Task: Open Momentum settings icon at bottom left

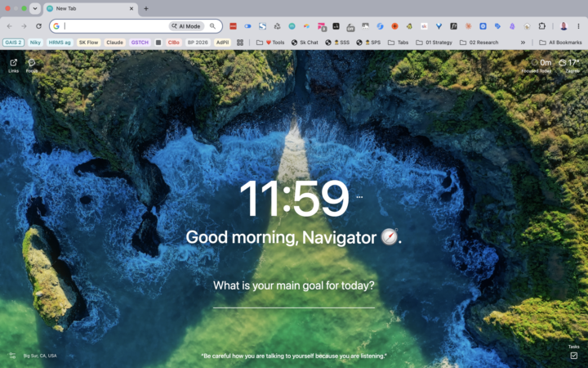Action: point(12,356)
